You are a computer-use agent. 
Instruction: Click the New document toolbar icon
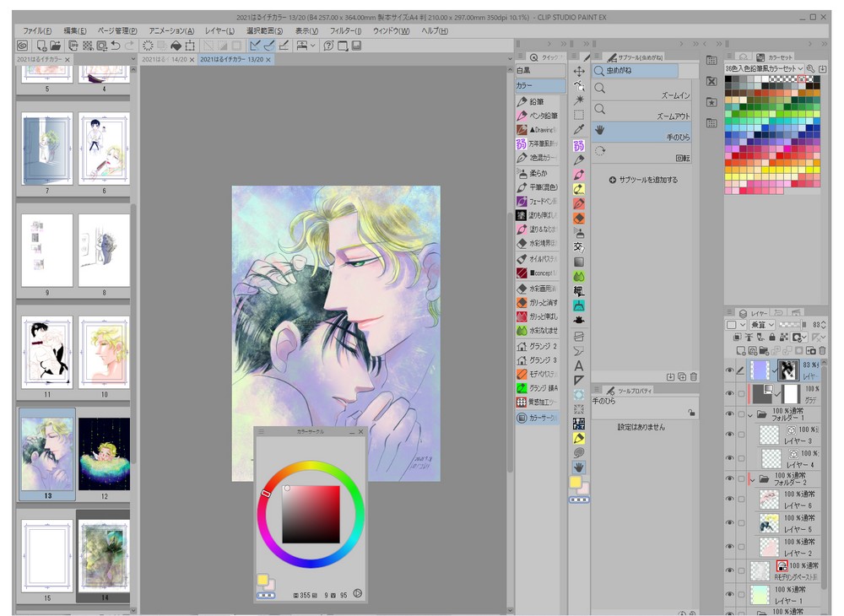tap(41, 46)
